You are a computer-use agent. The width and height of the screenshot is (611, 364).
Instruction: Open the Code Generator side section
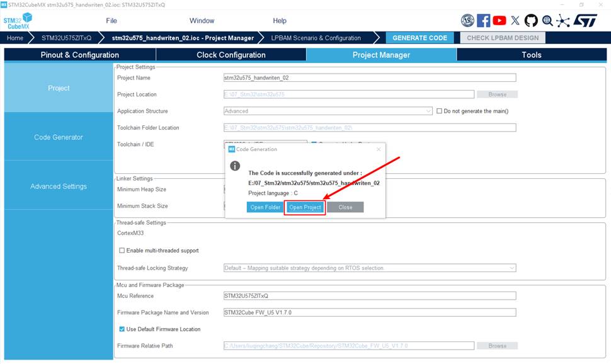[x=59, y=137]
